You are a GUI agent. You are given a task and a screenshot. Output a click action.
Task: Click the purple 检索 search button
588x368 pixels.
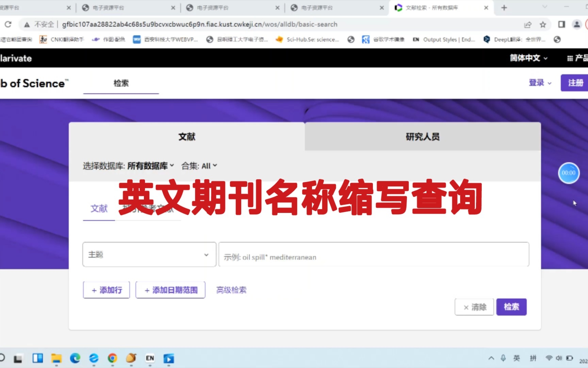click(x=511, y=307)
